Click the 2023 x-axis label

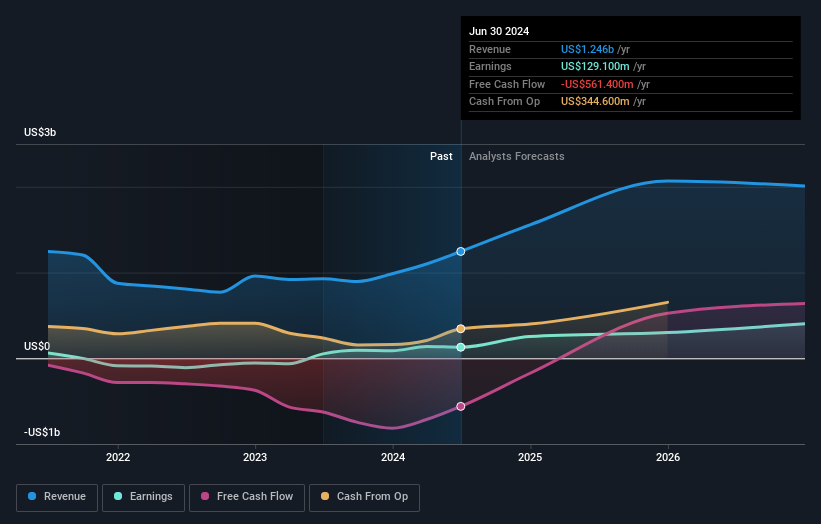(x=255, y=458)
